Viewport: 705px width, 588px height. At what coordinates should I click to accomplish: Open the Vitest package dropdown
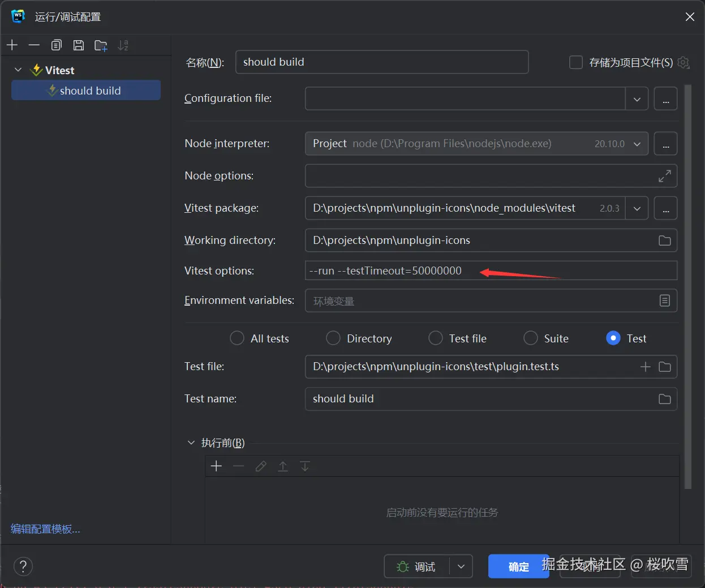coord(637,208)
